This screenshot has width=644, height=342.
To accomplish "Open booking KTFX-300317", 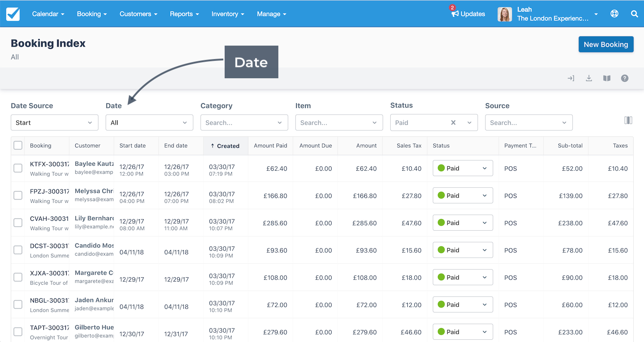I will 49,164.
